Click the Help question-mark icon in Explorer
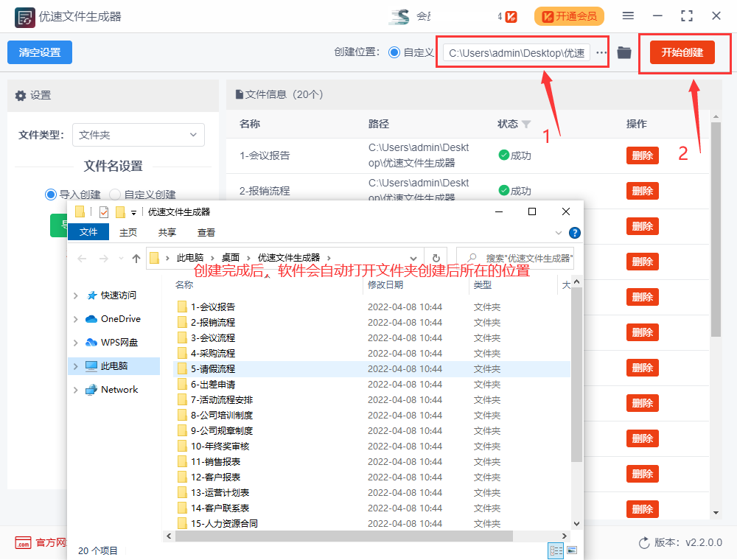Viewport: 737px width, 560px height. 573,233
